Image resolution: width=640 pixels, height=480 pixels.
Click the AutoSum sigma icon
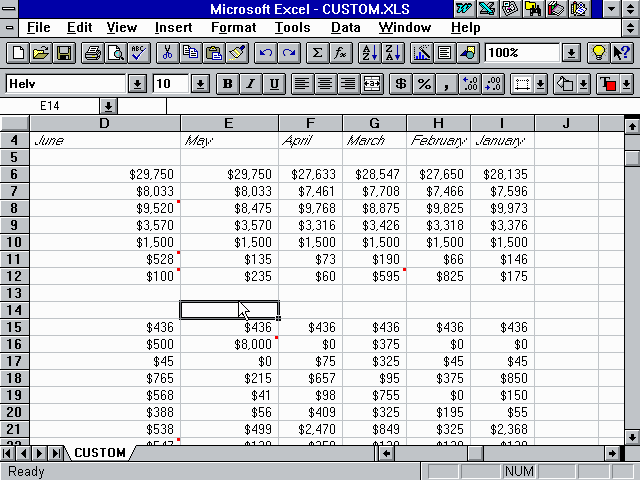click(318, 53)
